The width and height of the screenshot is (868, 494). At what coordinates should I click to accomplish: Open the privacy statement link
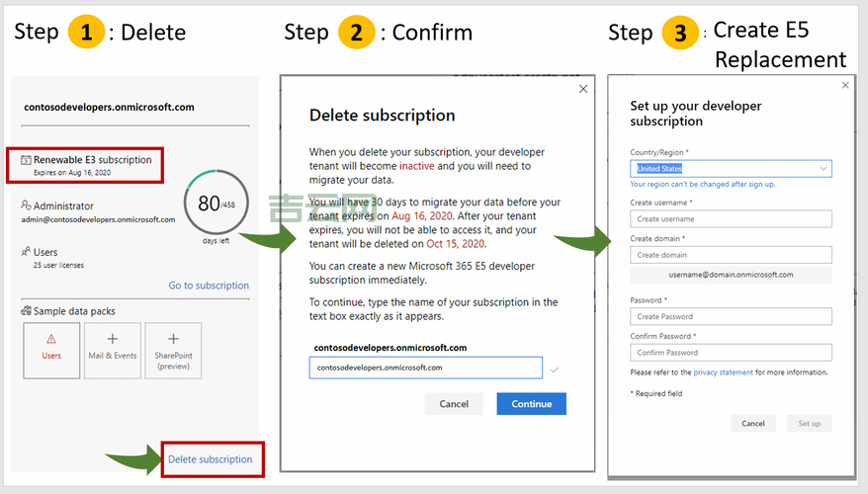(x=723, y=372)
